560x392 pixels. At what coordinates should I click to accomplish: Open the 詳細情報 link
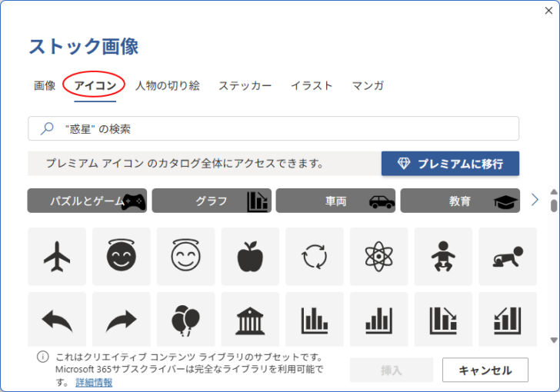tap(94, 382)
